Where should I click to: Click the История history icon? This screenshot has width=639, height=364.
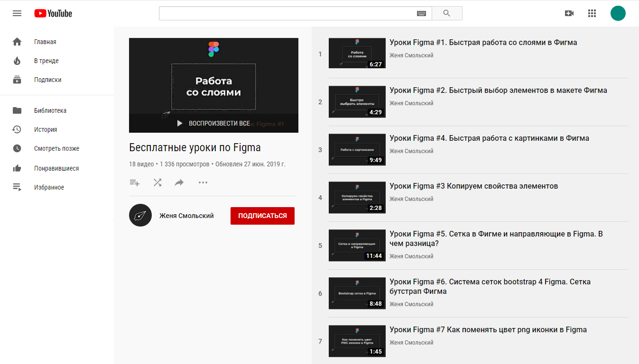click(x=17, y=129)
